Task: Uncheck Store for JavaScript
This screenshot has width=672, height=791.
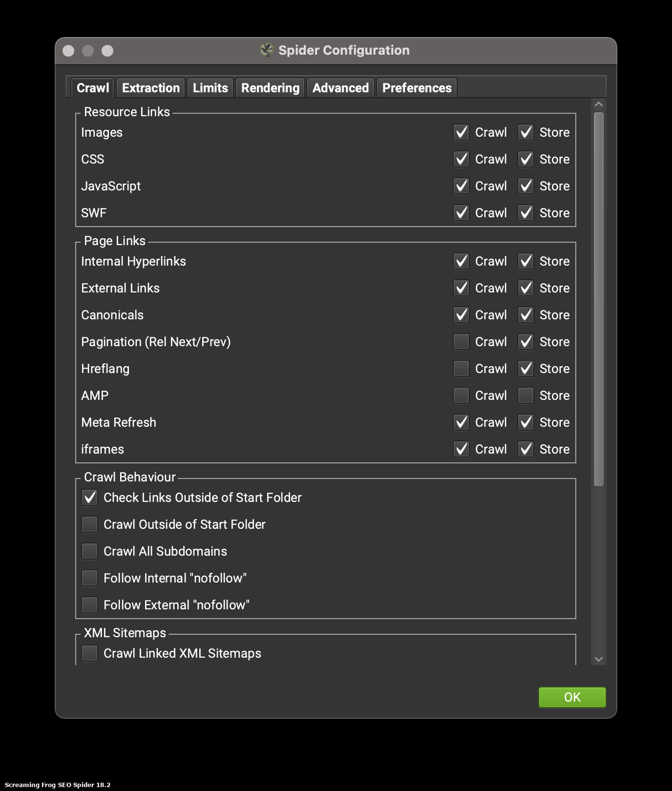Action: click(525, 186)
